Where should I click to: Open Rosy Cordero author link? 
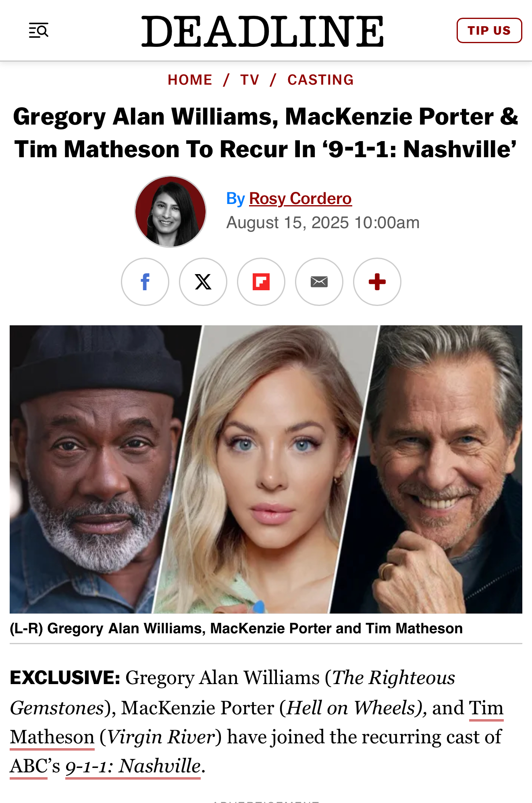300,199
